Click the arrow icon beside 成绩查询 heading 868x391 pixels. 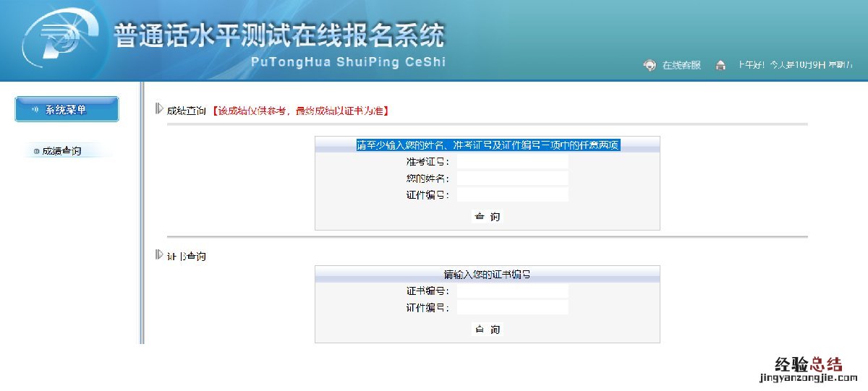pos(160,110)
